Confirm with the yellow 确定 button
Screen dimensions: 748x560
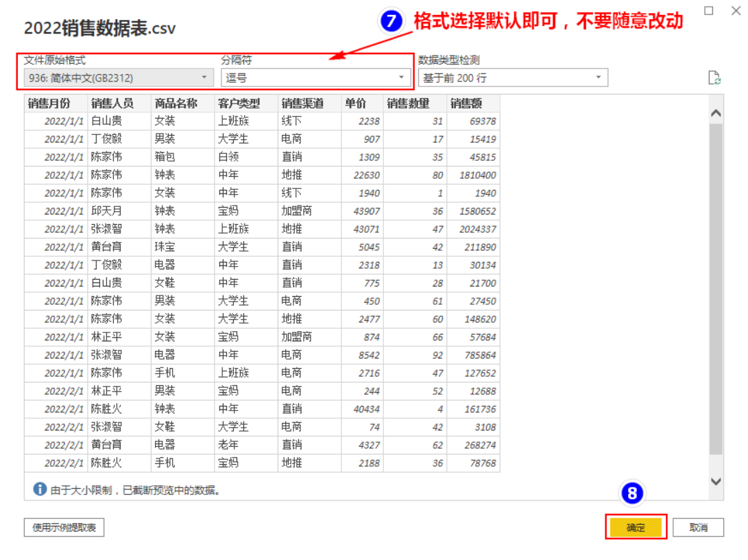636,528
